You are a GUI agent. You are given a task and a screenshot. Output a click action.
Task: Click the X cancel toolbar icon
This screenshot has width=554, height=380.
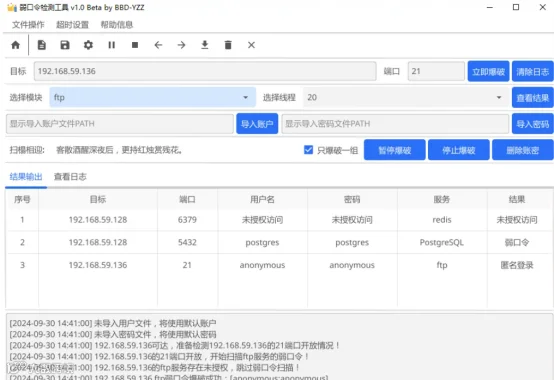click(252, 45)
